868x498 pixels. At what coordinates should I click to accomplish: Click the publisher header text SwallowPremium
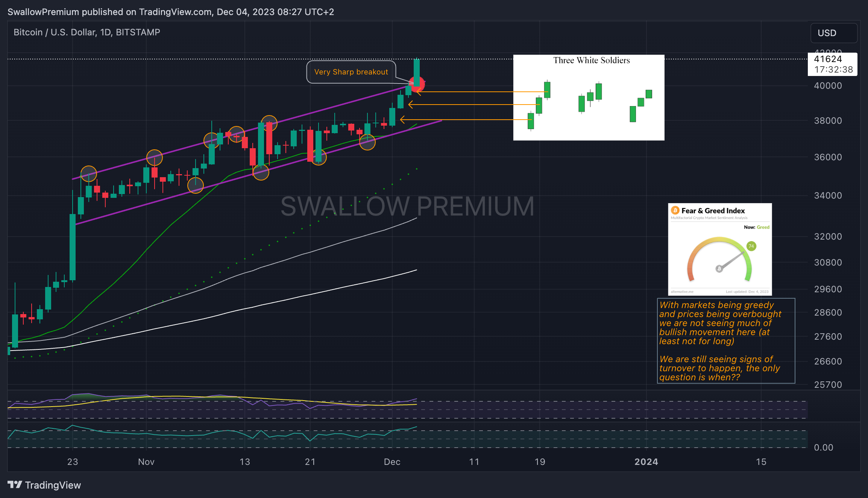pos(43,12)
